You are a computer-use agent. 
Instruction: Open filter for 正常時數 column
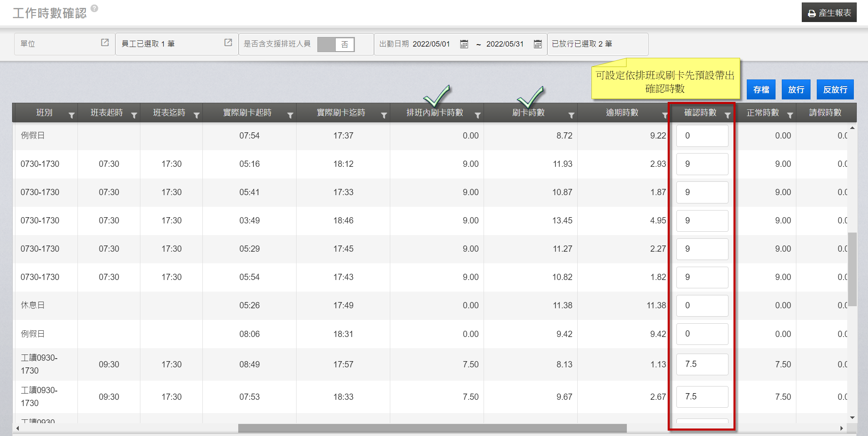(790, 115)
